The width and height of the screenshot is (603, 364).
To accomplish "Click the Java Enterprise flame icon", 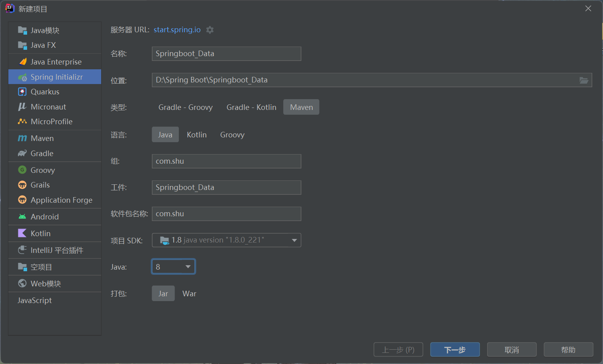I will click(22, 62).
